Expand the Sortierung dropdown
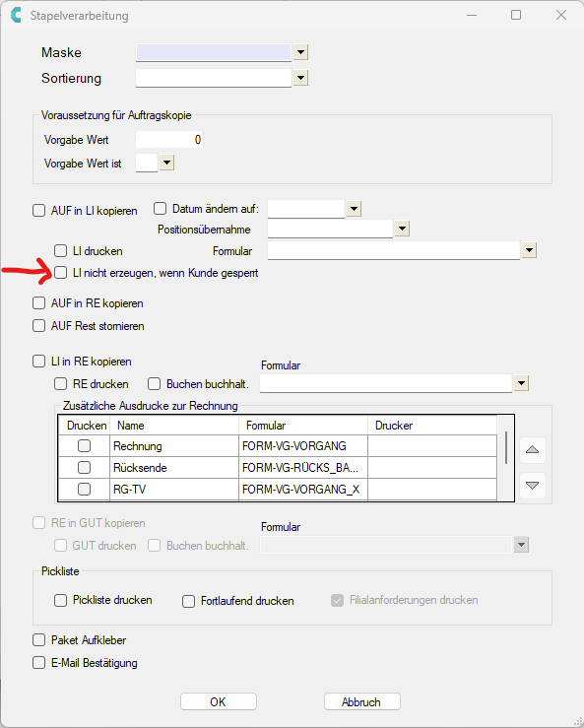 [x=300, y=78]
